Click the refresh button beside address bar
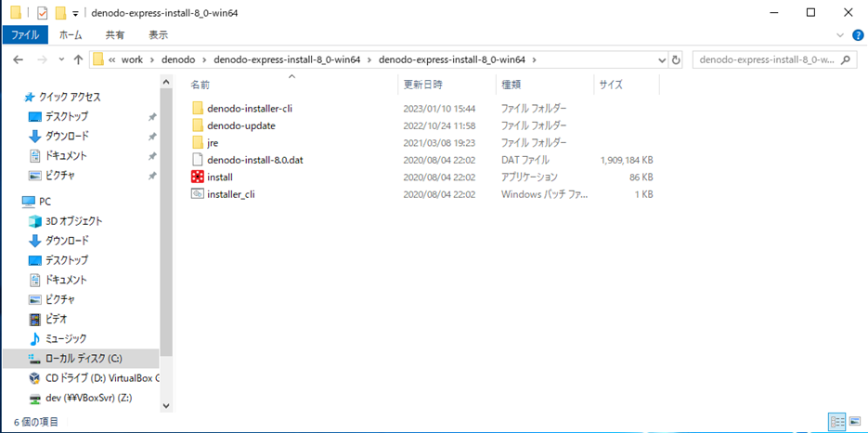868x433 pixels. point(676,59)
